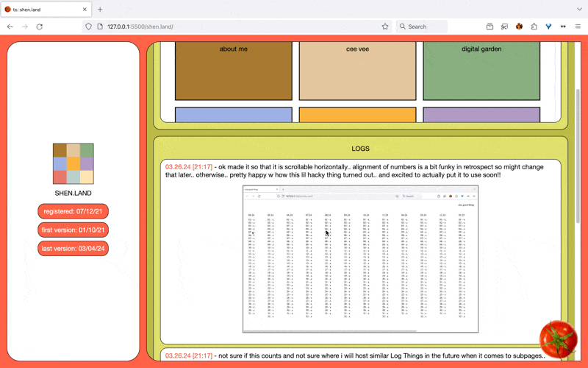
Task: Click the blue V extension icon
Action: click(548, 26)
